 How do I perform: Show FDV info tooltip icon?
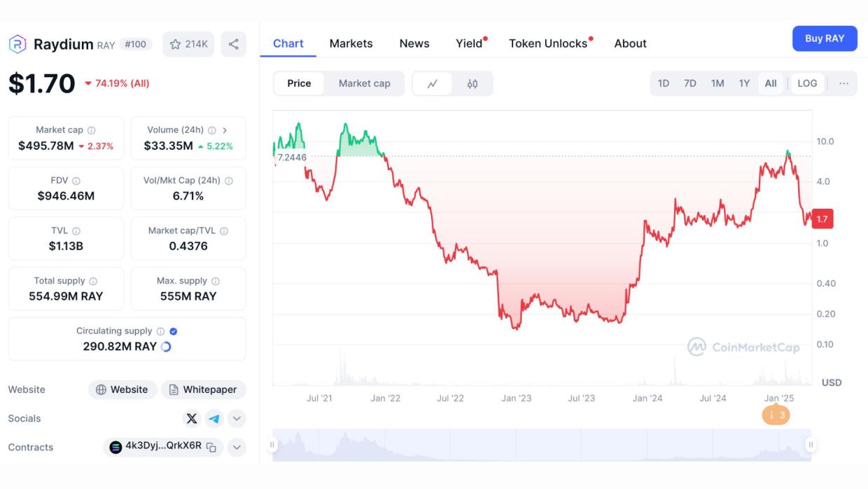76,181
